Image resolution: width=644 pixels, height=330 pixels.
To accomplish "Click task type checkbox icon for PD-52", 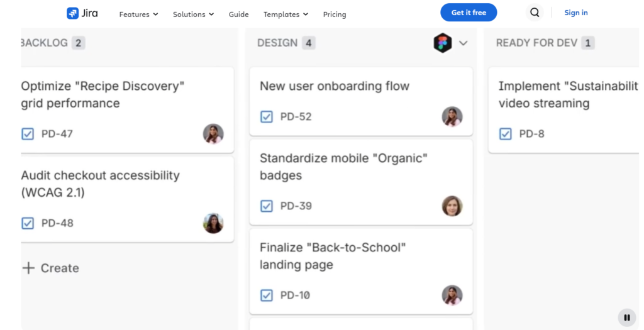I will pos(267,116).
